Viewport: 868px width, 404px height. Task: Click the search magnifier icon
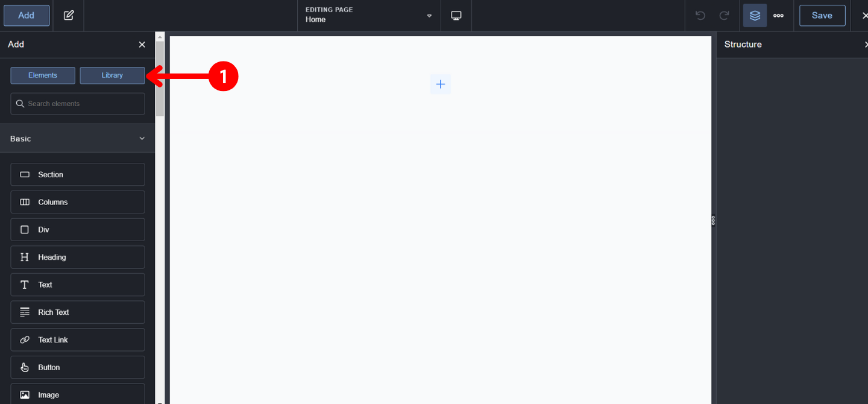[x=20, y=104]
